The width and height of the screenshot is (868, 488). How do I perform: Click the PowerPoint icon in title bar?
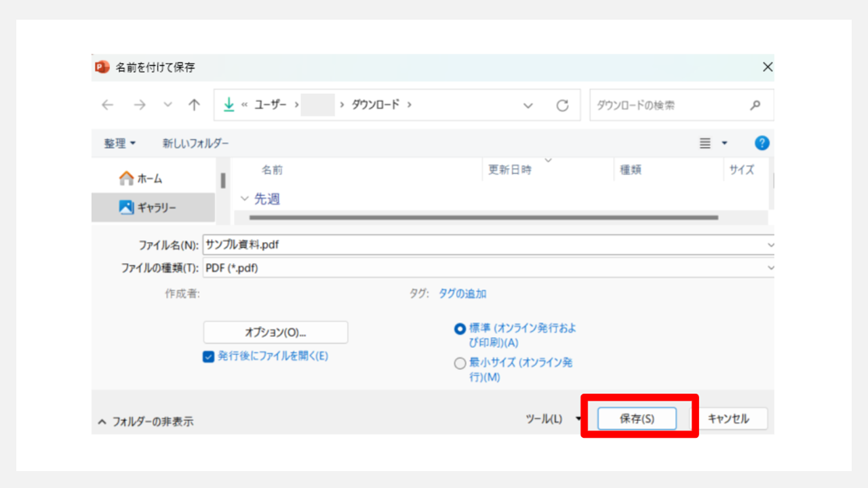point(102,67)
